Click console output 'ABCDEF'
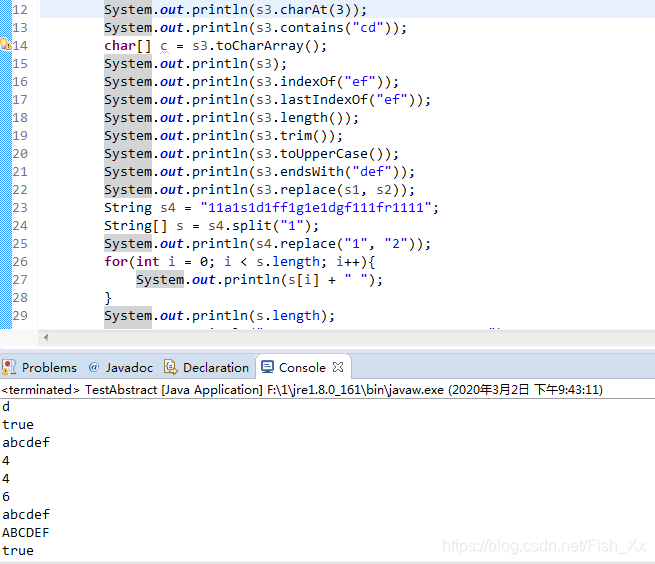655x564 pixels. point(25,532)
